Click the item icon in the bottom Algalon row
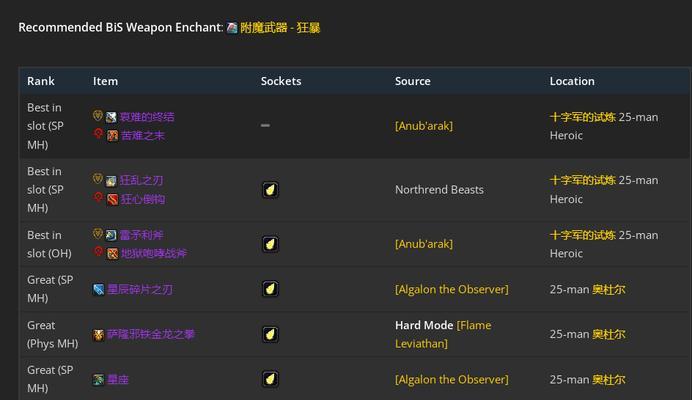 (98, 380)
